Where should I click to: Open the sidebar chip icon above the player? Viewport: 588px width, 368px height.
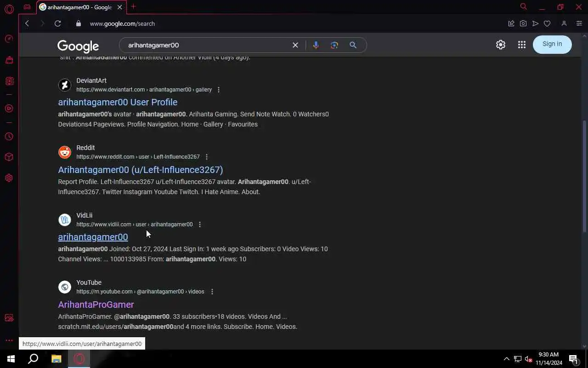9,81
